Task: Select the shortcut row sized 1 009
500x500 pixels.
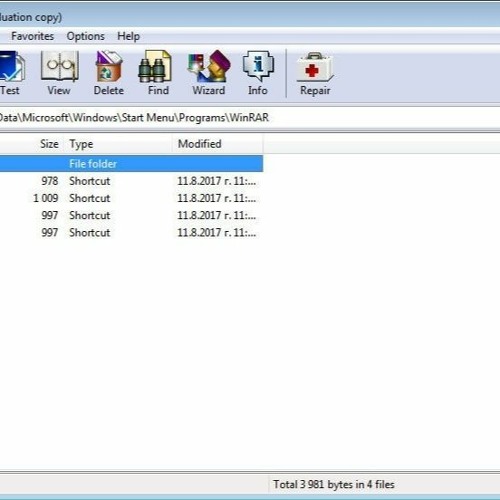Action: point(131,198)
